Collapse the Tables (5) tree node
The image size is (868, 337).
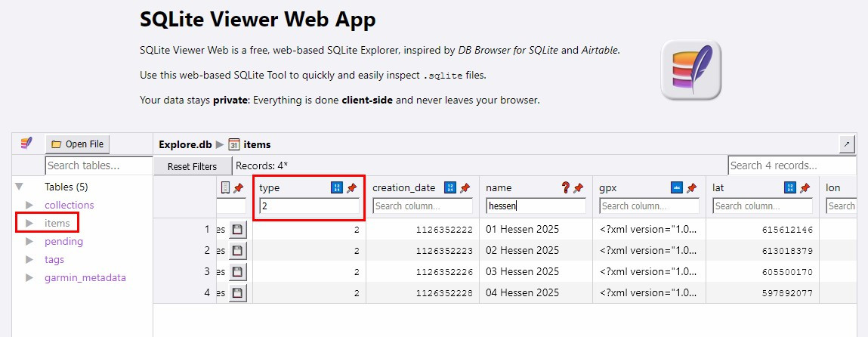coord(20,187)
